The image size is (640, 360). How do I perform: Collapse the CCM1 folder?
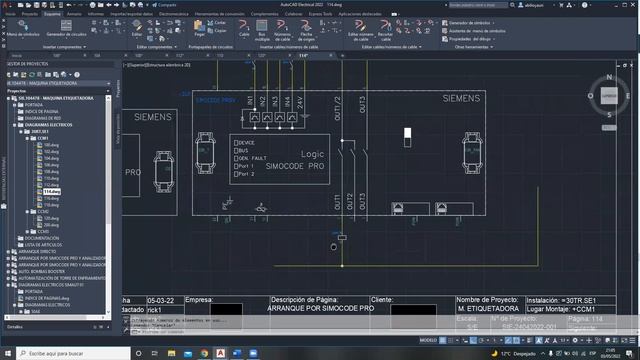[x=27, y=138]
